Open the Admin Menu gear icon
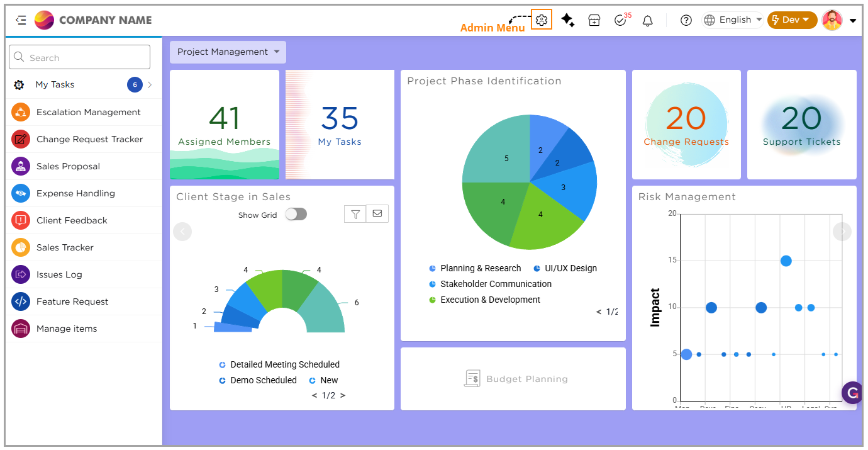 tap(542, 20)
